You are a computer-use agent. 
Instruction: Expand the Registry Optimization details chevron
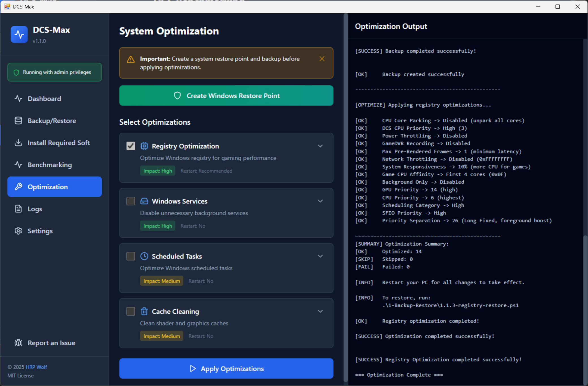[x=320, y=146]
